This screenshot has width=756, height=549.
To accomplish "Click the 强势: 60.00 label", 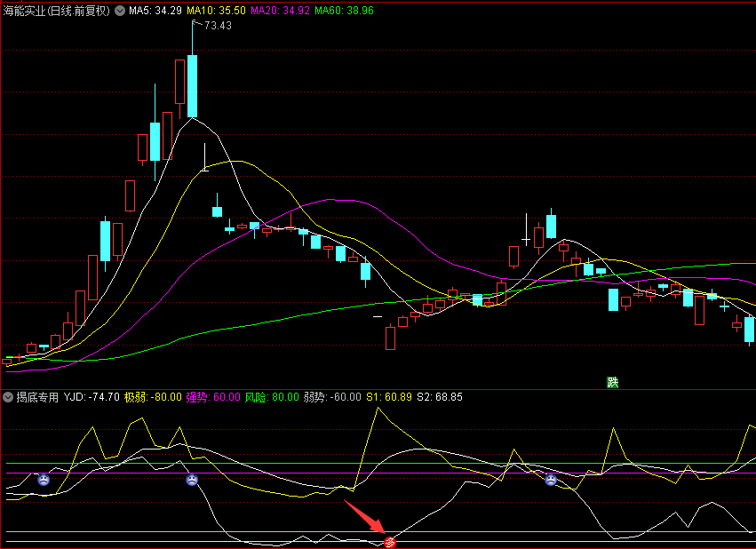I will click(213, 397).
